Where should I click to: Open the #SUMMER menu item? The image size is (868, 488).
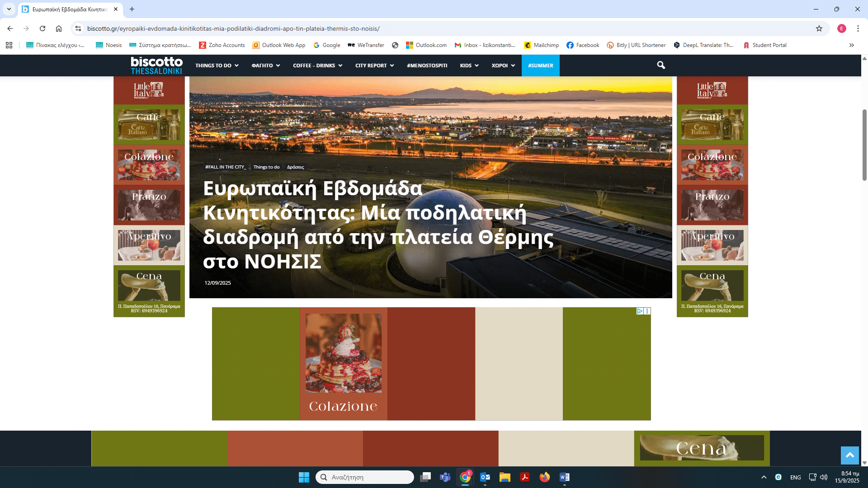pos(540,66)
